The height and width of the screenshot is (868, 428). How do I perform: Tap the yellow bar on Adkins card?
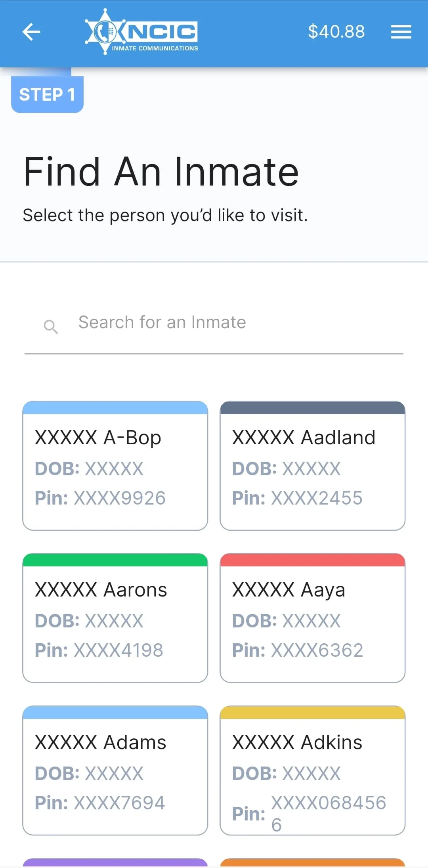coord(312,713)
